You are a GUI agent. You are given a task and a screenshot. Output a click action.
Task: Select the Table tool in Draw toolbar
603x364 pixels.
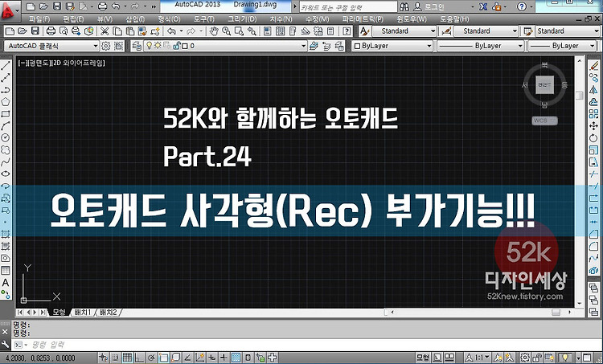point(6,270)
